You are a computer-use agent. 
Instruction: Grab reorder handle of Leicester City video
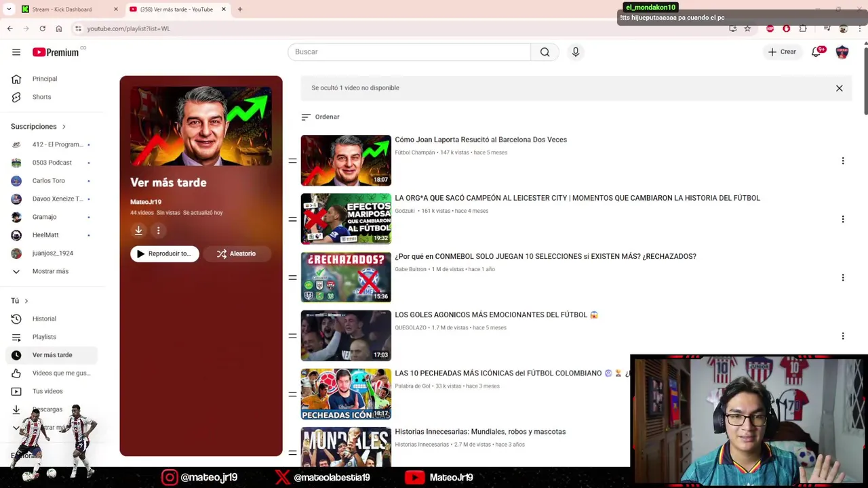point(292,219)
